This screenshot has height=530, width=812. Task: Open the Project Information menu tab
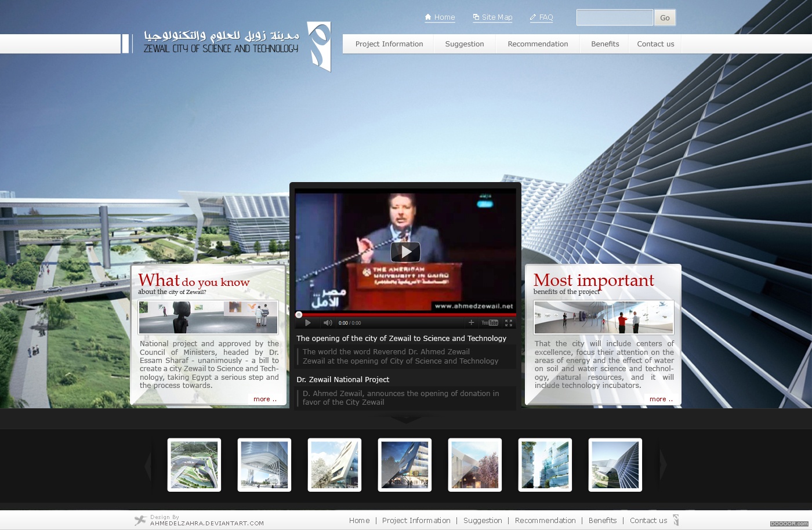pyautogui.click(x=389, y=44)
